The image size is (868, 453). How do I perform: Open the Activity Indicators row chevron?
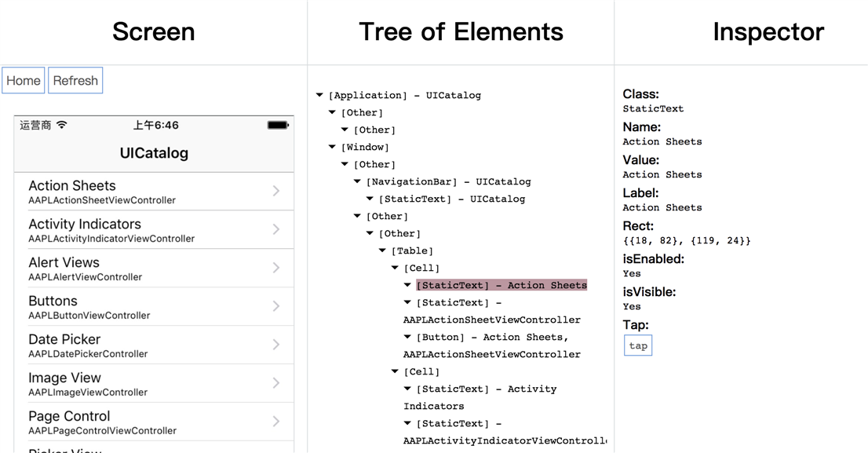(x=276, y=229)
